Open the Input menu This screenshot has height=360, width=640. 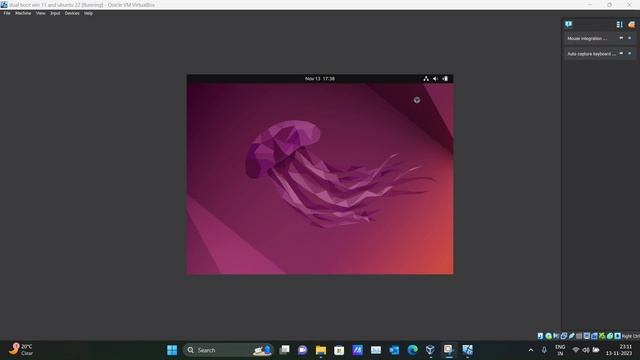coord(55,13)
